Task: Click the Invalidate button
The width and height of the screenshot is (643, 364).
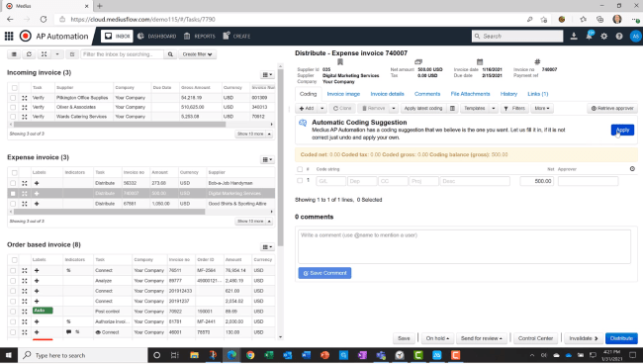Action: point(583,338)
